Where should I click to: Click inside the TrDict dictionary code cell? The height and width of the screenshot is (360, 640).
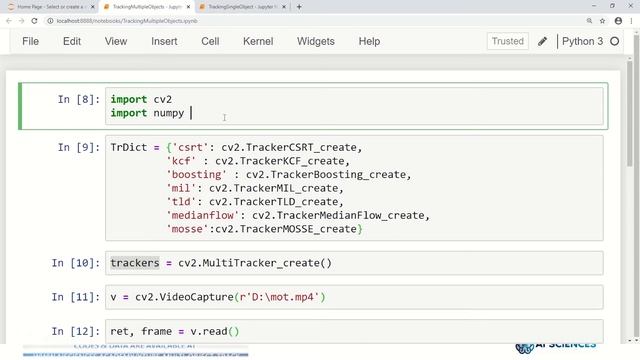pyautogui.click(x=354, y=188)
